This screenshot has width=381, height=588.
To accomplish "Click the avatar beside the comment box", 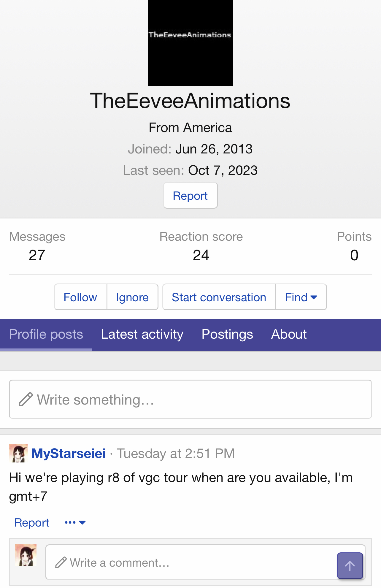I will point(26,555).
